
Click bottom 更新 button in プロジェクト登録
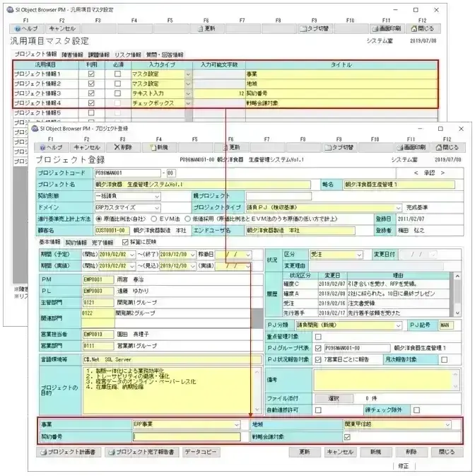(x=305, y=452)
